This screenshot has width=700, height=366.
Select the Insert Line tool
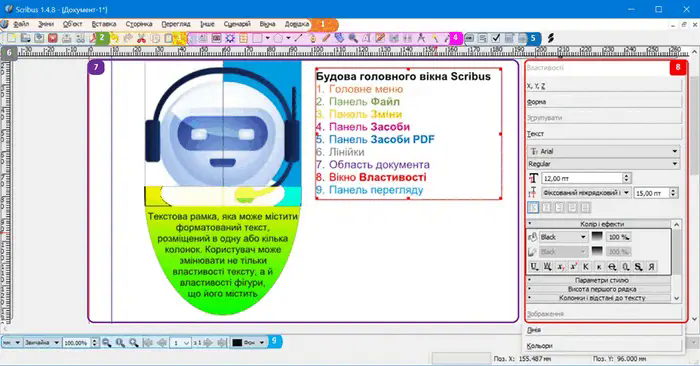coord(299,38)
